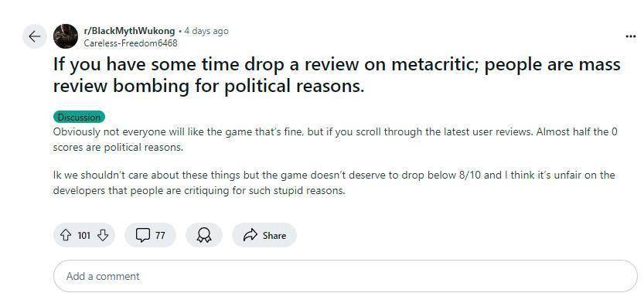This screenshot has width=644, height=293.
Task: Give an award using the ribbon icon
Action: (204, 236)
